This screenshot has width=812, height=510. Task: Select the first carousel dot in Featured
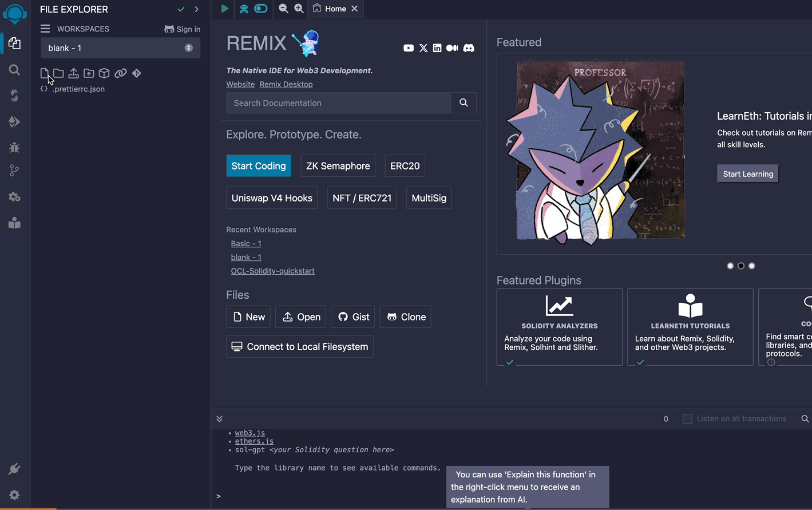730,266
